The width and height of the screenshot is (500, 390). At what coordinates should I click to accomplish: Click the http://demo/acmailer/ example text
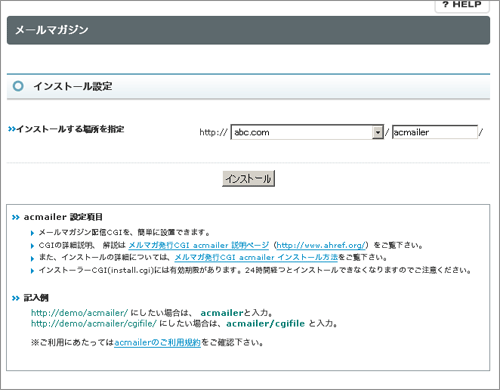pos(79,313)
